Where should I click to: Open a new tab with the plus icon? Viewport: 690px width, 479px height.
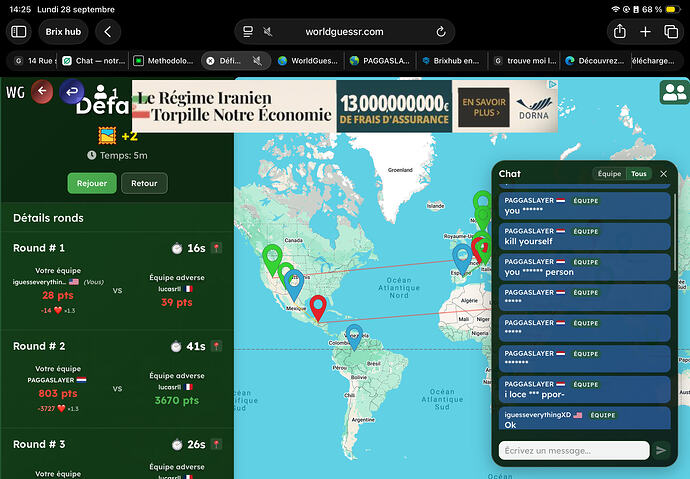645,32
